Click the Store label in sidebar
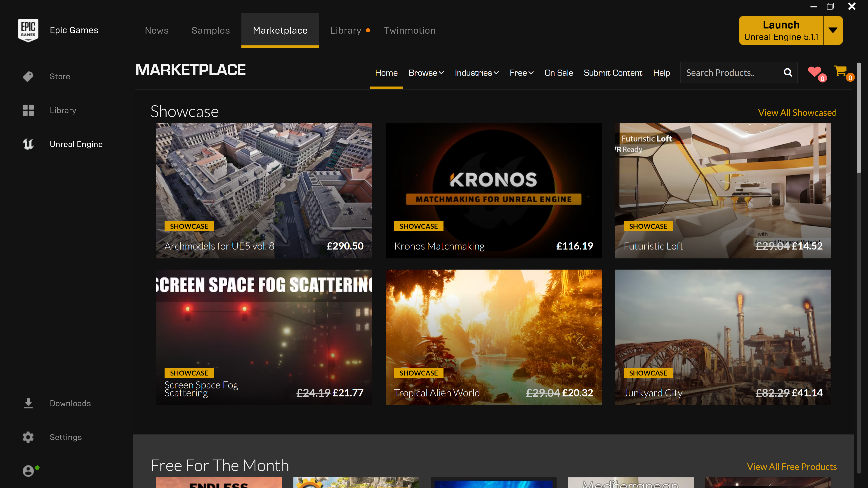This screenshot has width=868, height=488. pos(60,76)
